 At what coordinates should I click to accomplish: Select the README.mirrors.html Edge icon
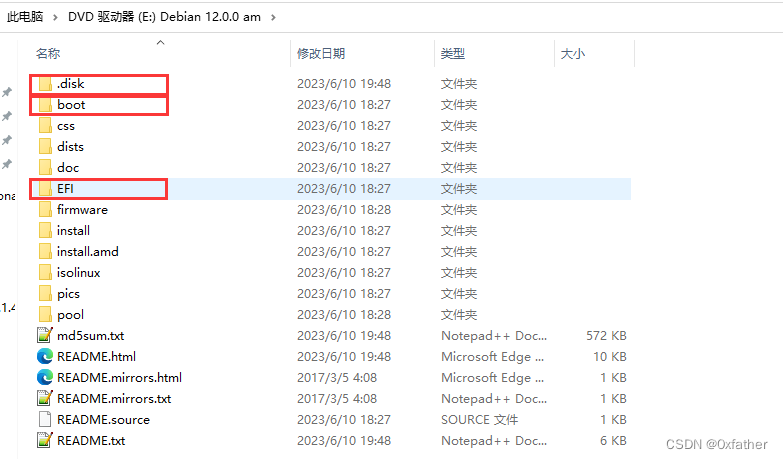(45, 377)
